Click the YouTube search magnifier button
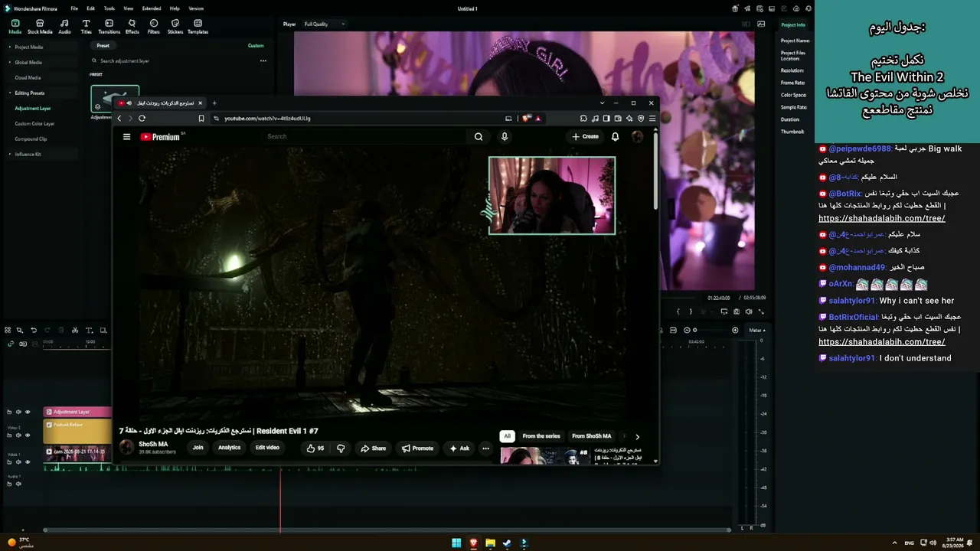This screenshot has height=551, width=980. point(479,137)
